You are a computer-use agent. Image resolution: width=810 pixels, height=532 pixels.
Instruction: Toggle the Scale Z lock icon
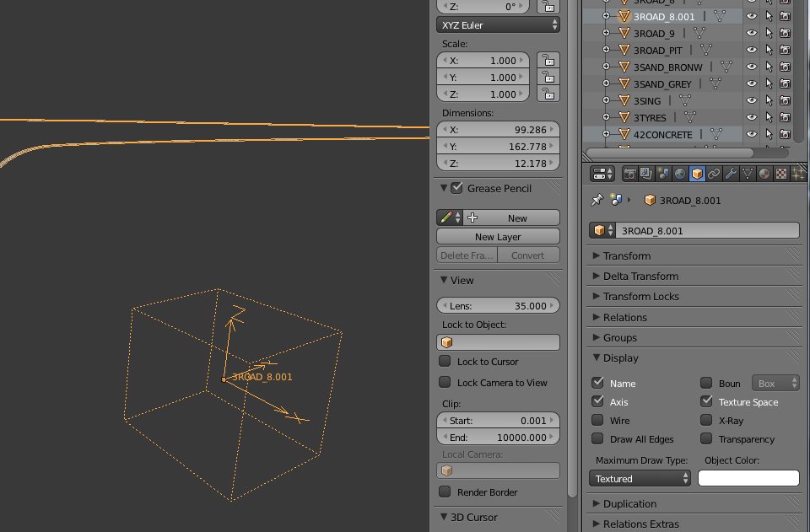pos(548,94)
